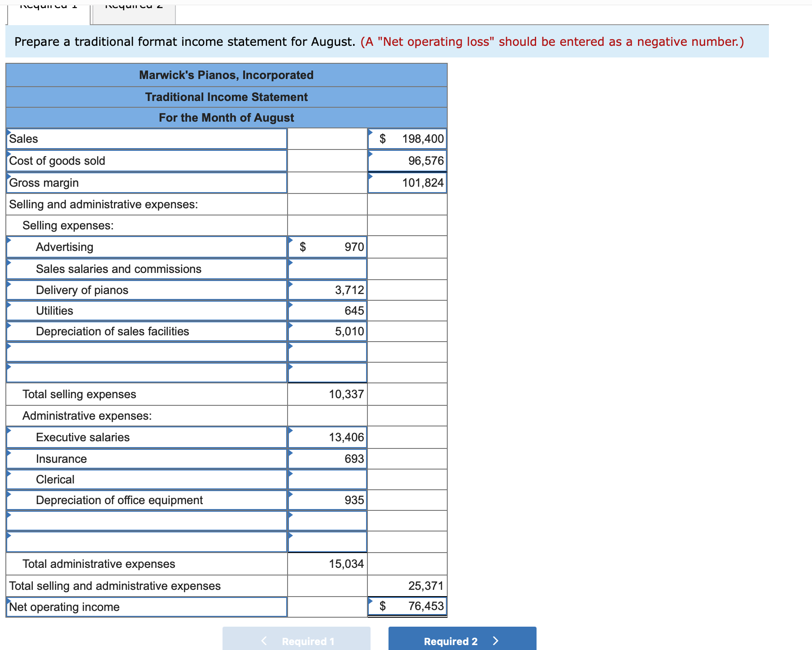Image resolution: width=812 pixels, height=650 pixels.
Task: Click the 970 Advertising amount cell
Action: coord(327,246)
